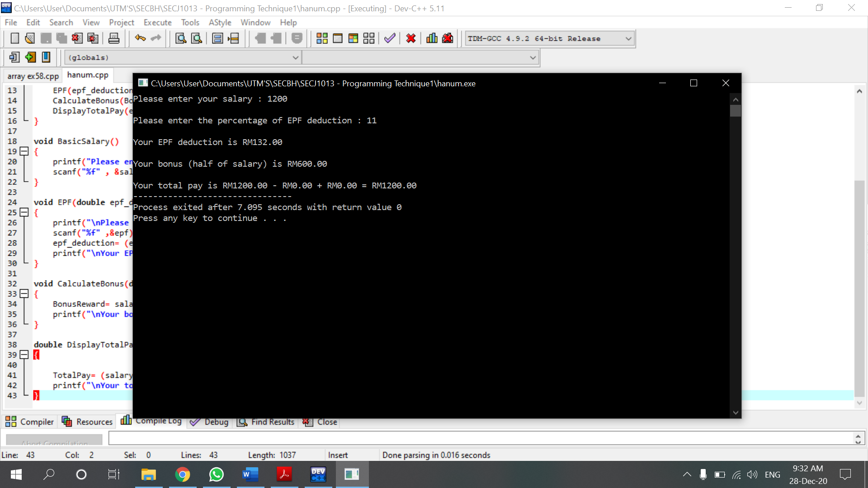Open Find in Files

(196, 38)
